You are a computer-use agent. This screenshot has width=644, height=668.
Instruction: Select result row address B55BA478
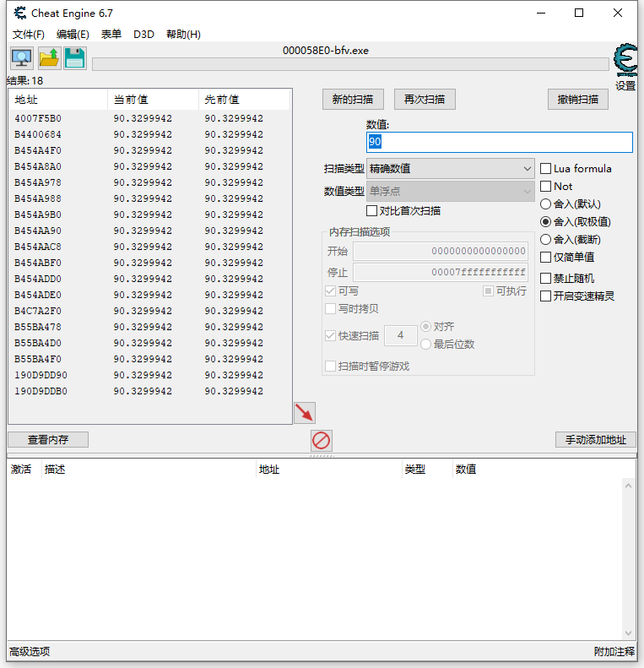(150, 327)
